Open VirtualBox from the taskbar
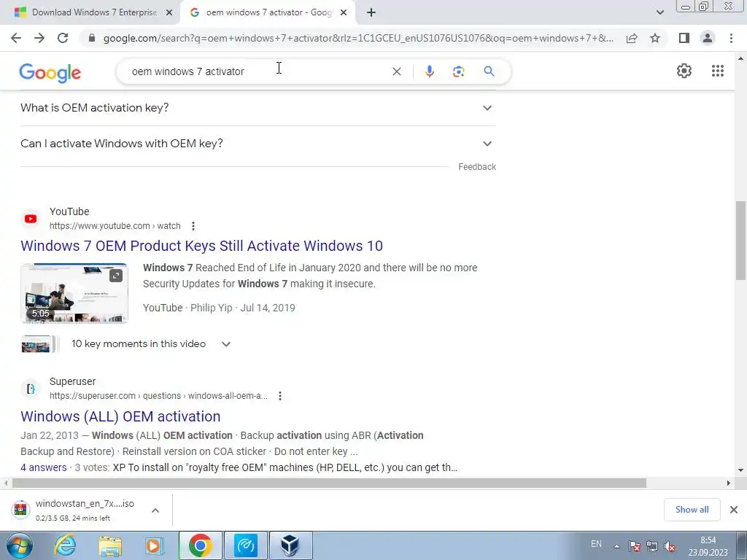The height and width of the screenshot is (560, 747). pos(290,545)
